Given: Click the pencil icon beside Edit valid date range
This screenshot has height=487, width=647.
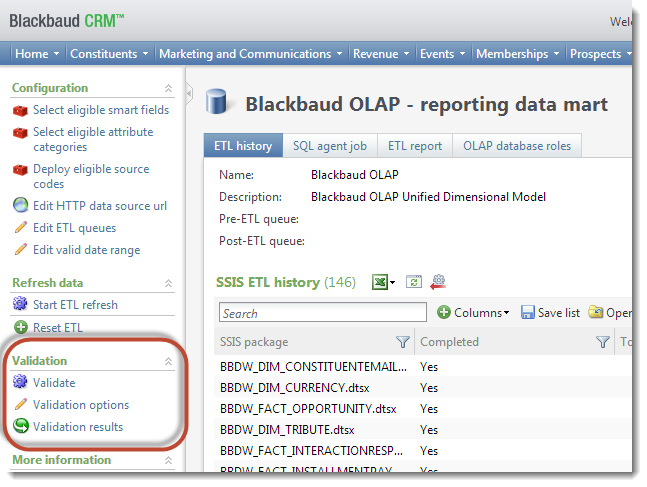Looking at the screenshot, I should [x=21, y=249].
